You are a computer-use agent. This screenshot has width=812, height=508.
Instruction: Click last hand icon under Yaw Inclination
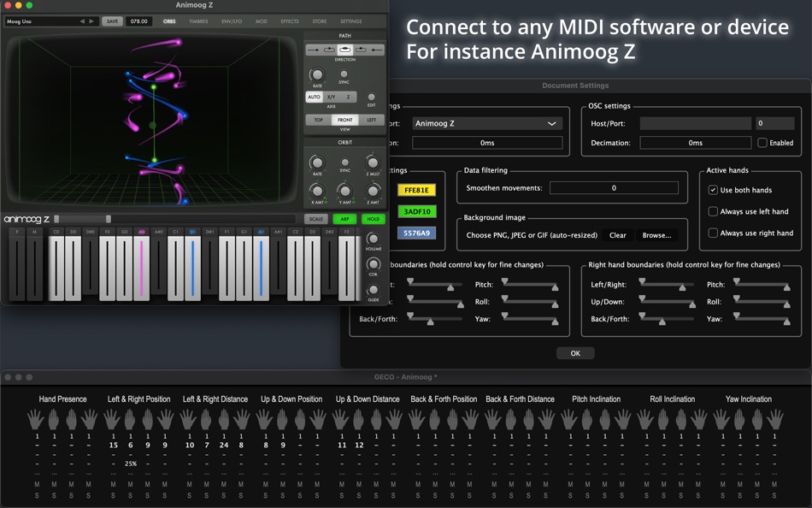(x=774, y=419)
